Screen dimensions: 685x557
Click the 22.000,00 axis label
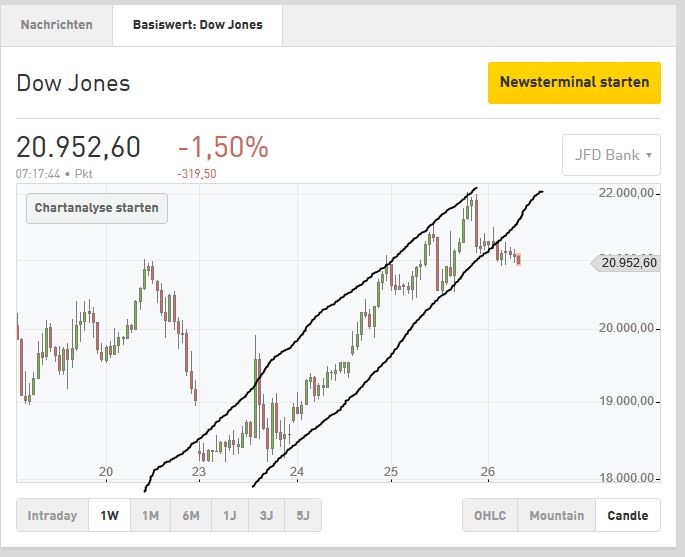point(630,193)
